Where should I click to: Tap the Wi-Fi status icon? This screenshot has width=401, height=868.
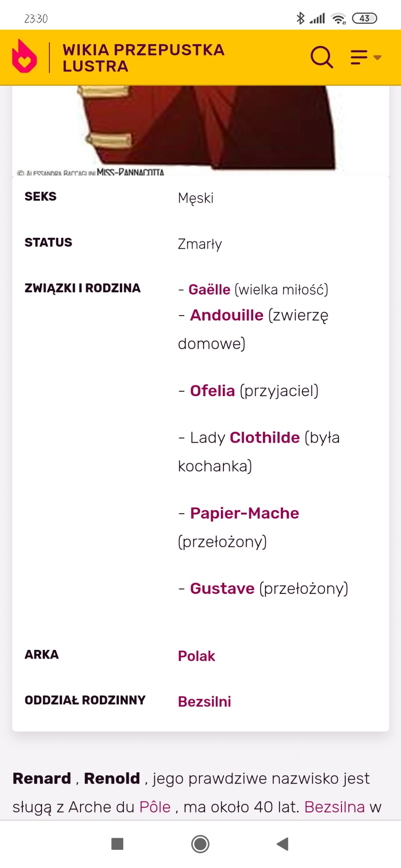point(338,18)
